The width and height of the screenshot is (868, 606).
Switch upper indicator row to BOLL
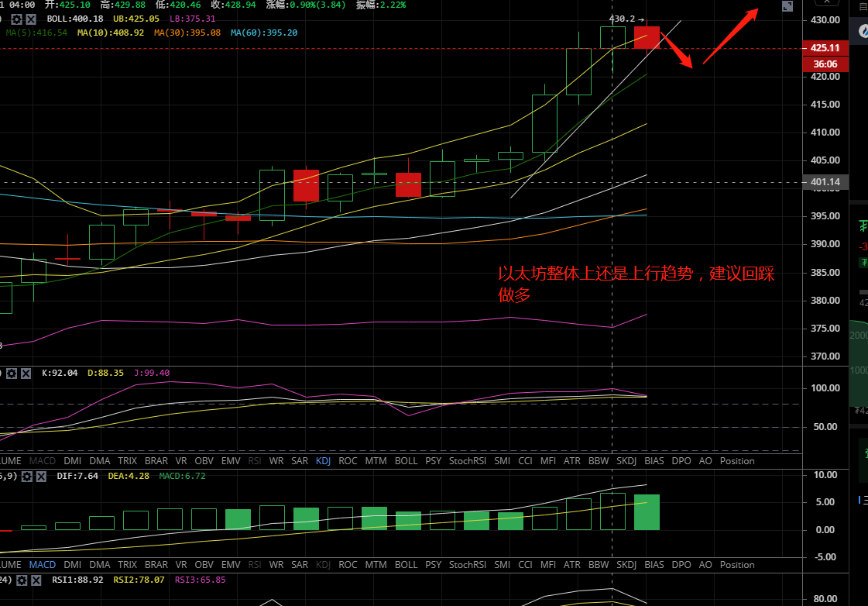tap(406, 461)
